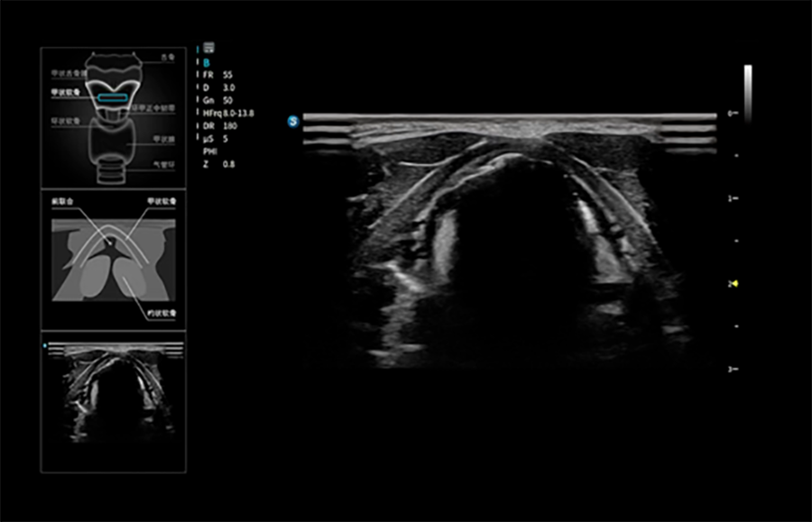812x522 pixels.
Task: Select the Z 0.8 zoom parameter
Action: (216, 165)
